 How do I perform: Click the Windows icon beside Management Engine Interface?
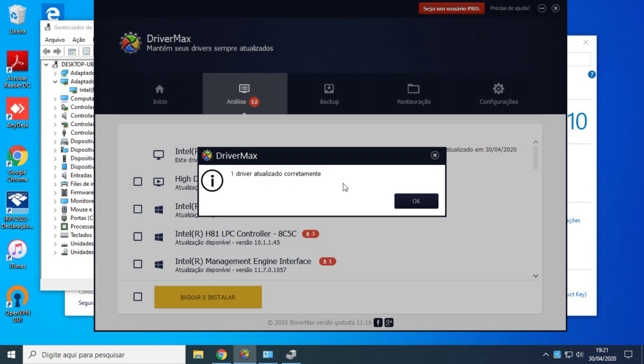tap(158, 264)
